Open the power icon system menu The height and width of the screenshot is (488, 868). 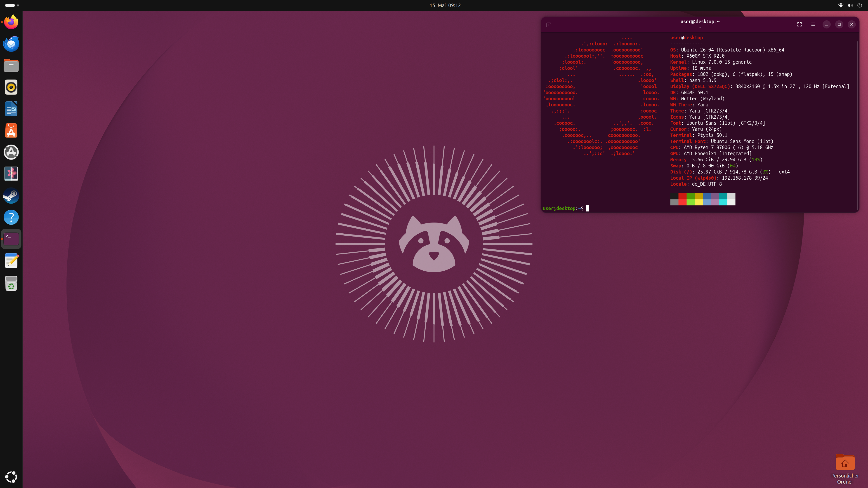tap(860, 5)
